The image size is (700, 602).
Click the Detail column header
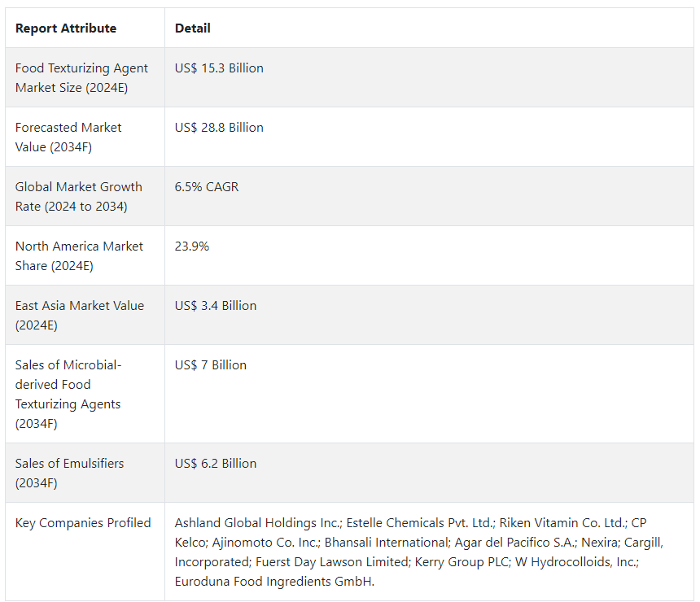[193, 28]
